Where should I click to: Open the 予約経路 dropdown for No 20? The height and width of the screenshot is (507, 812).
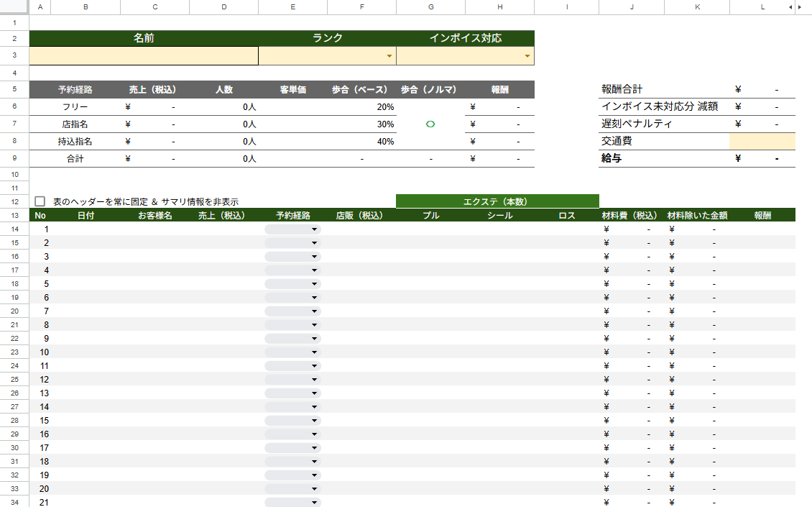314,489
